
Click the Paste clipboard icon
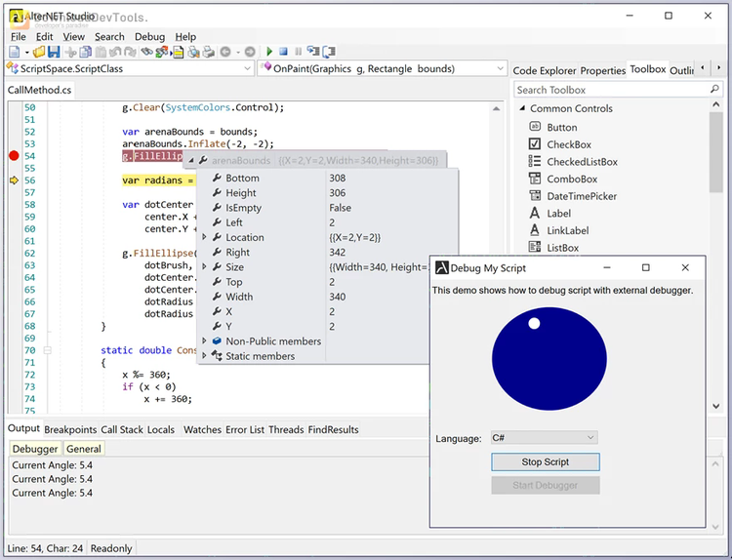pyautogui.click(x=101, y=52)
